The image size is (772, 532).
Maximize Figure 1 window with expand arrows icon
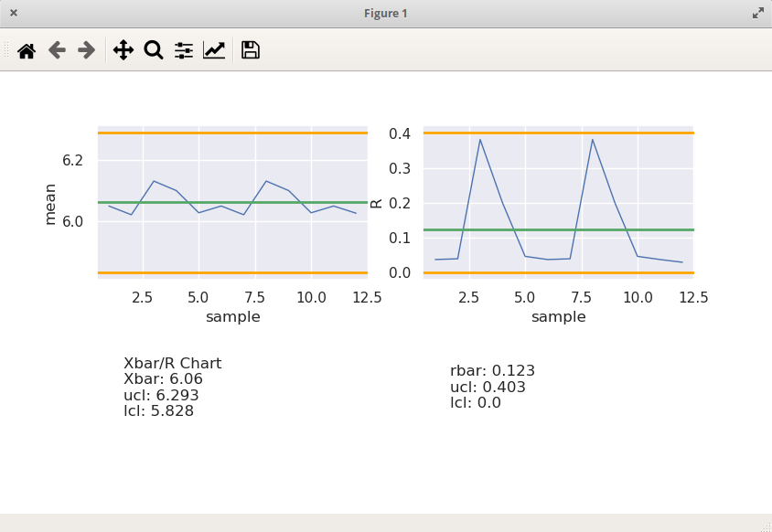coord(758,14)
